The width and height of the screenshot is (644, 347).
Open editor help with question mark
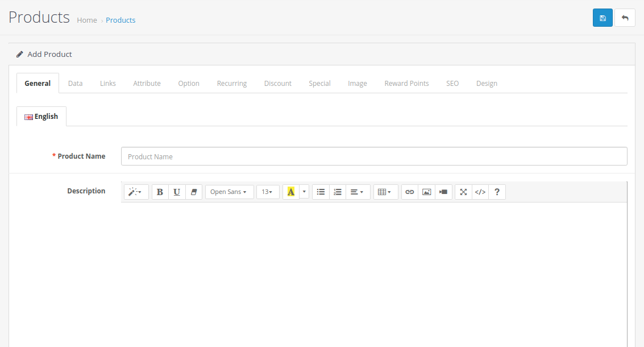tap(497, 192)
